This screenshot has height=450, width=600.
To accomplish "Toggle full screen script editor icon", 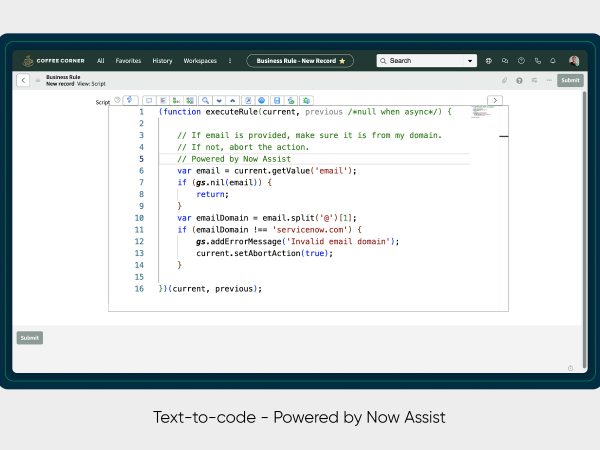I will (x=248, y=100).
